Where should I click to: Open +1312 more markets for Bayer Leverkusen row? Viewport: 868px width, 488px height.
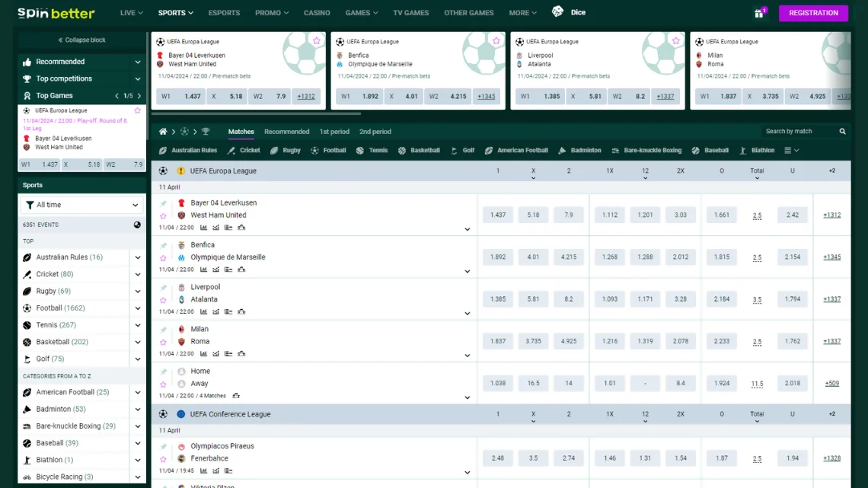(x=831, y=215)
